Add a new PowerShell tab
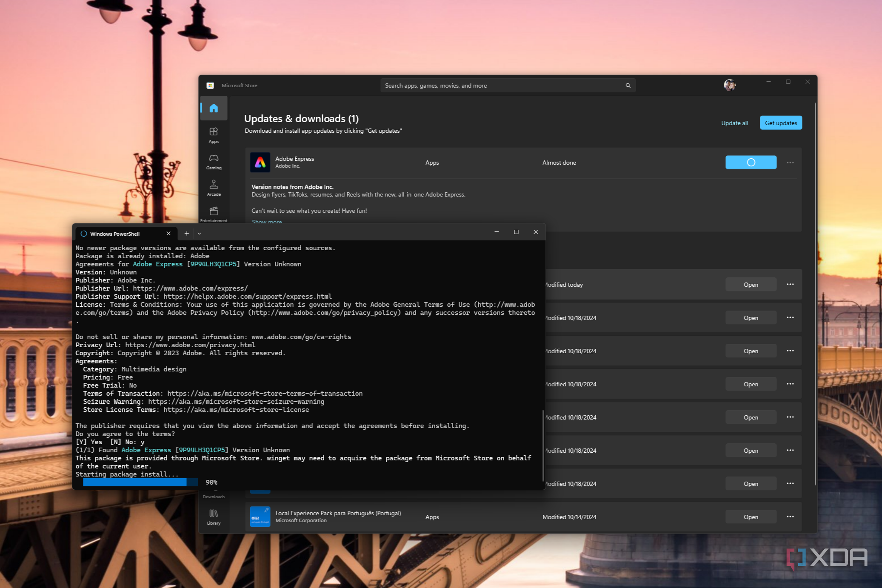Screen dimensions: 882x588 [x=186, y=233]
